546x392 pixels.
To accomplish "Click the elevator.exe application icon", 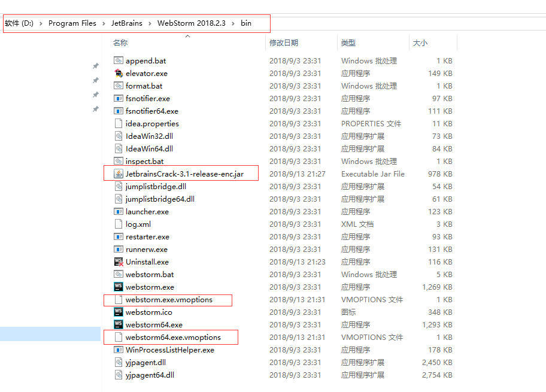I will click(119, 73).
